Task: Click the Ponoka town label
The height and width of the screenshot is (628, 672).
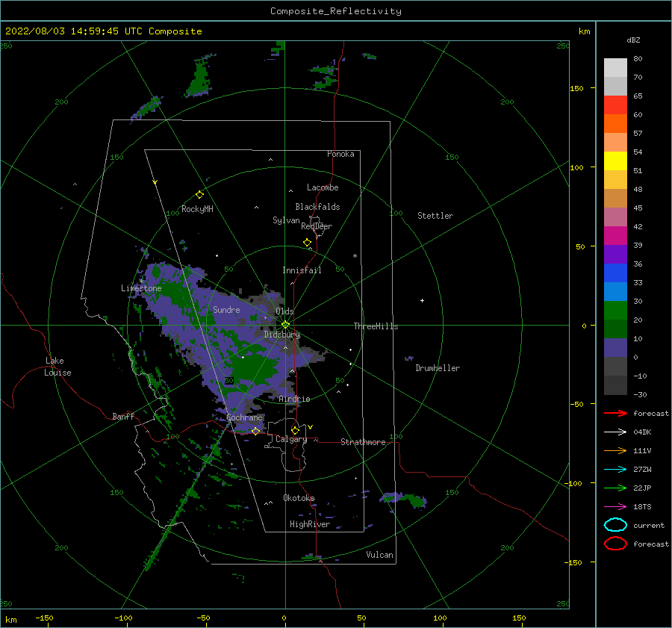Action: point(340,154)
